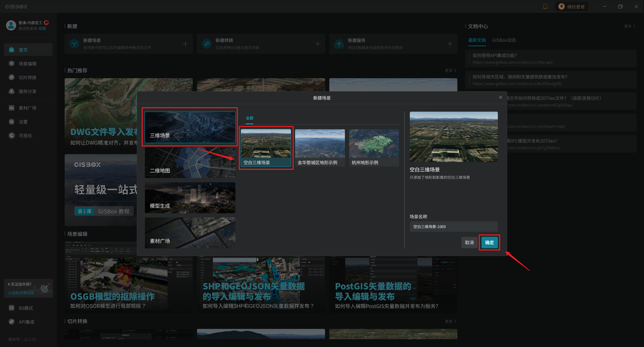Viewport: 644px width, 347px height.
Task: Click the BS模式 label
Action: pyautogui.click(x=26, y=308)
